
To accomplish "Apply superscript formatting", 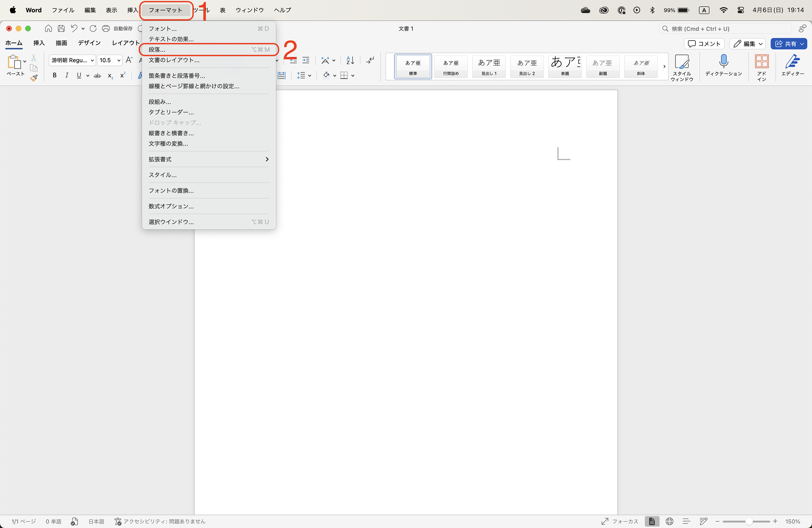I will (x=123, y=75).
